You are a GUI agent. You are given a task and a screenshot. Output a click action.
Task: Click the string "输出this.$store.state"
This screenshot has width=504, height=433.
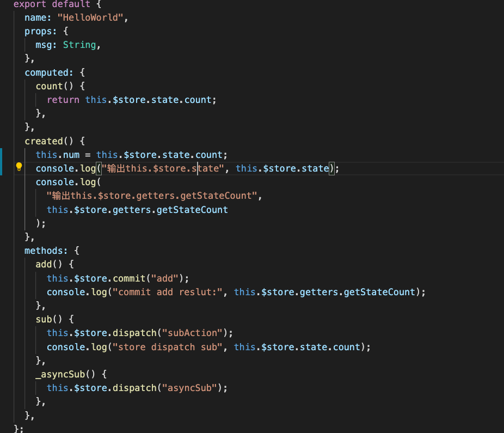pyautogui.click(x=163, y=168)
